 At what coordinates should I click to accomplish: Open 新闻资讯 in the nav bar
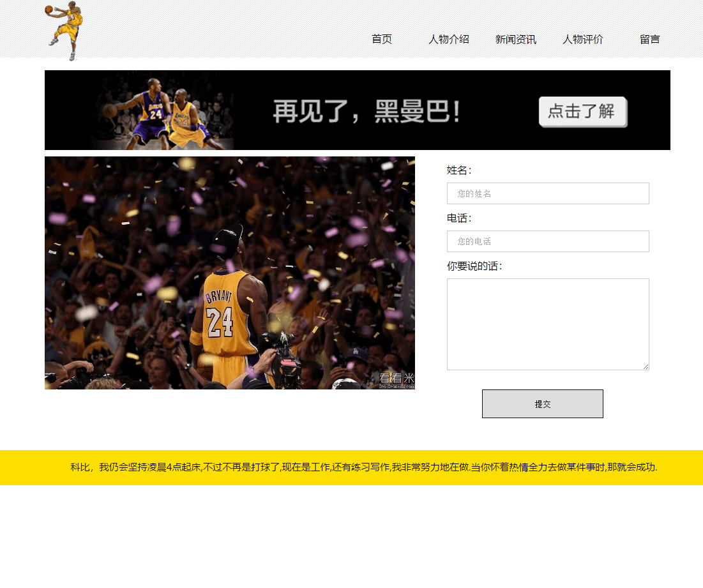515,40
